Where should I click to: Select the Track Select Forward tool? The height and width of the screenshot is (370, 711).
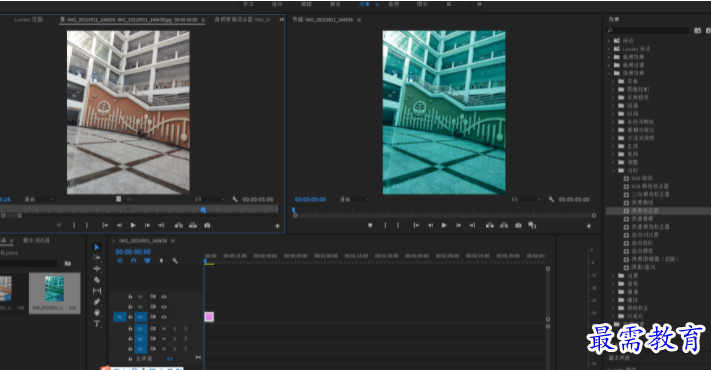click(x=97, y=258)
